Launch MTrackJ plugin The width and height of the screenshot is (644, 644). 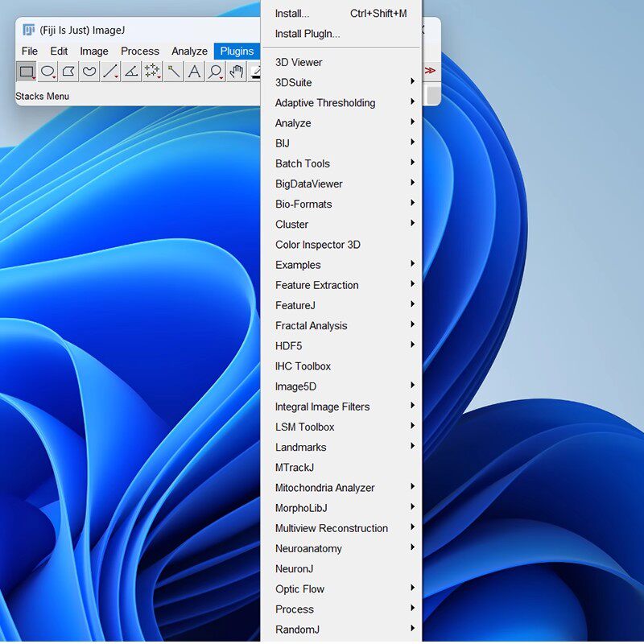[x=341, y=468]
